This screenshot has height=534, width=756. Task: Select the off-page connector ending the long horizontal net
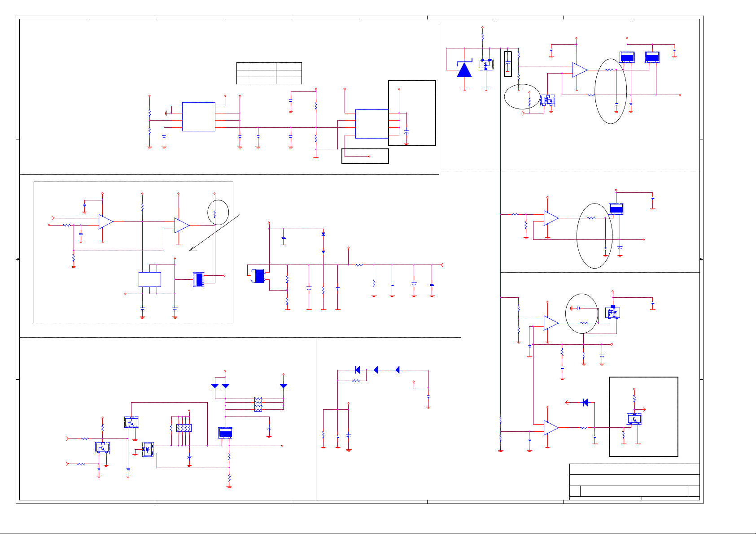point(442,265)
